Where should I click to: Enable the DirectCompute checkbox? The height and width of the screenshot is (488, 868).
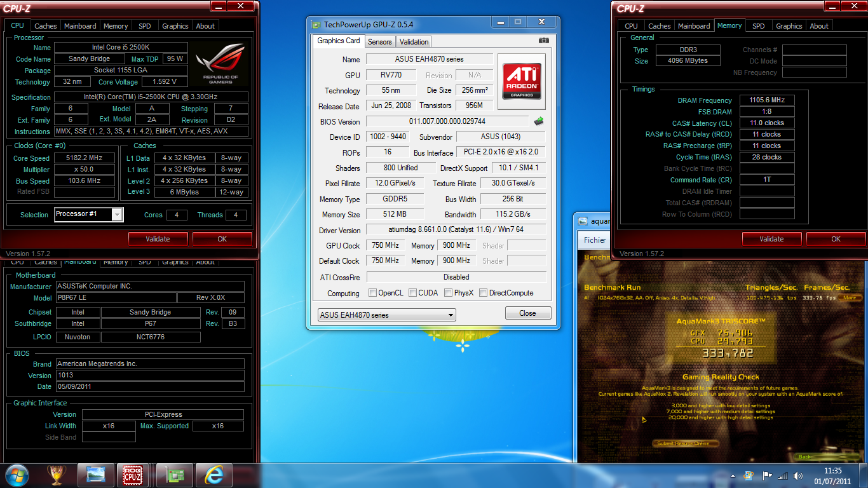483,293
